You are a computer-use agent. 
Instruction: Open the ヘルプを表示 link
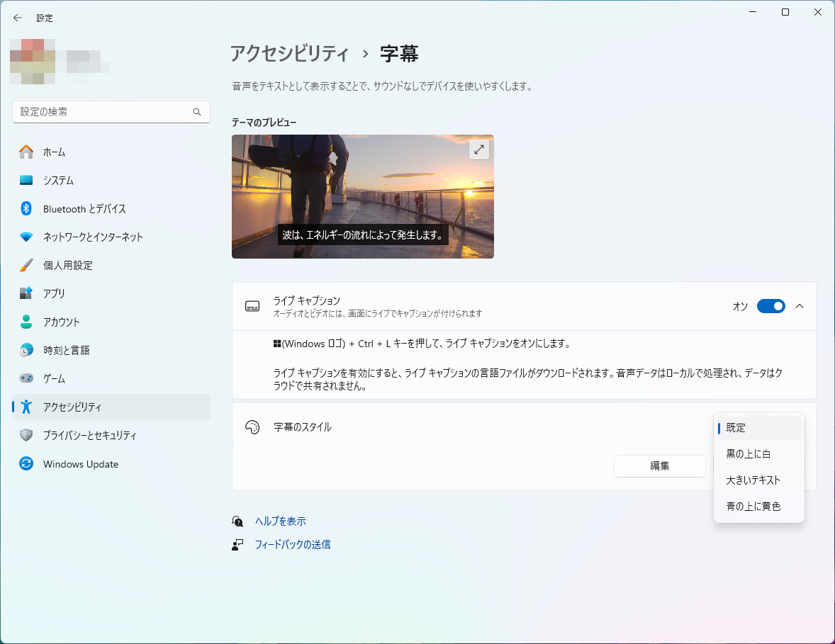pos(283,521)
